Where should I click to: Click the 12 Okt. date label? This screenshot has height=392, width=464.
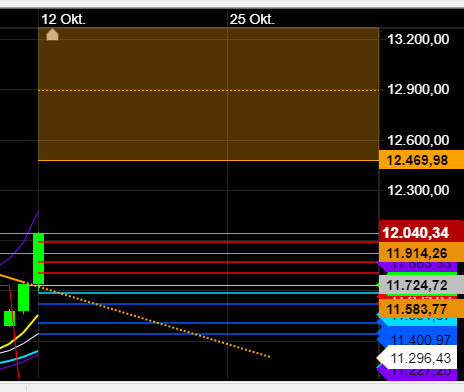click(63, 19)
